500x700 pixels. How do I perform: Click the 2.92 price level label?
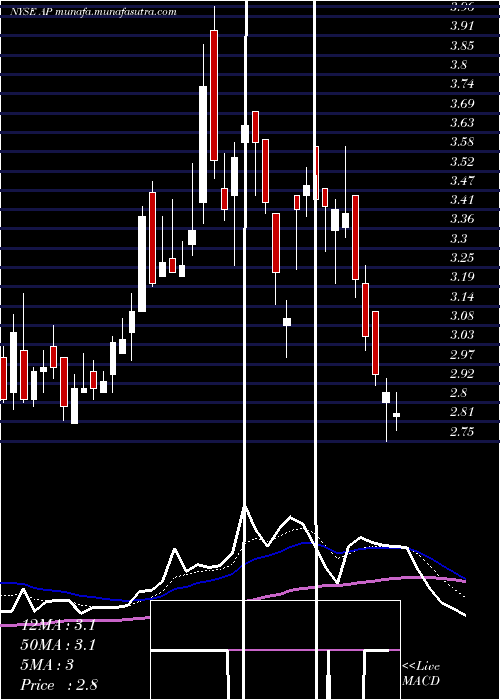pos(461,373)
